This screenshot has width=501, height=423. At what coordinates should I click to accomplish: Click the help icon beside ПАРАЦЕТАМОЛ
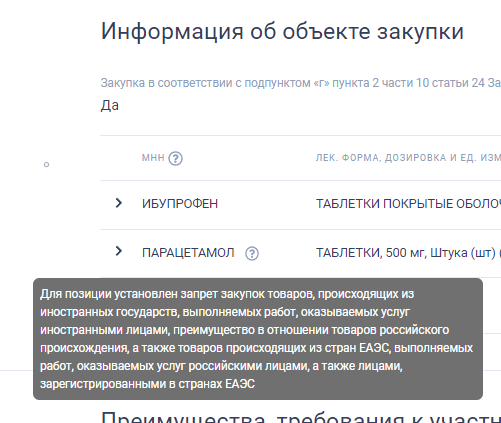click(x=252, y=253)
